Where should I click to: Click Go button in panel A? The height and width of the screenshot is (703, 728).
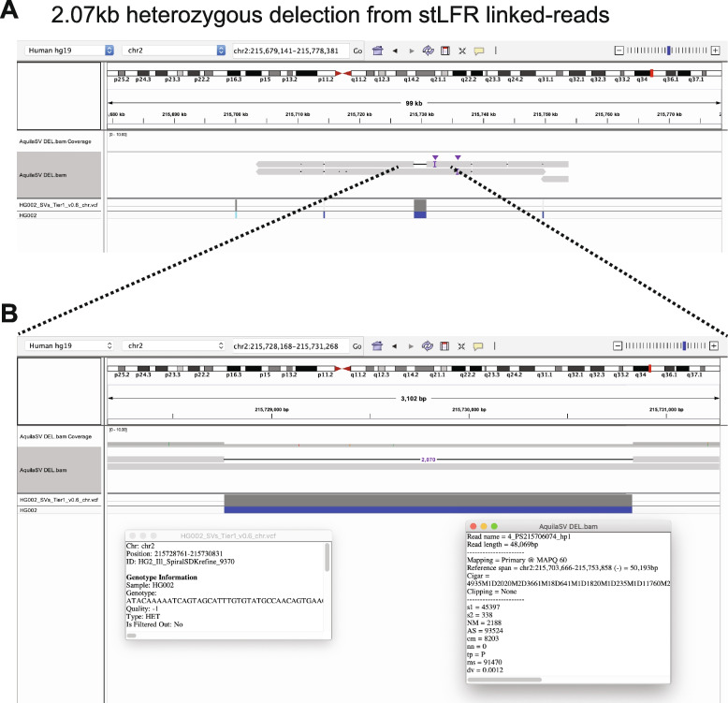point(357,51)
